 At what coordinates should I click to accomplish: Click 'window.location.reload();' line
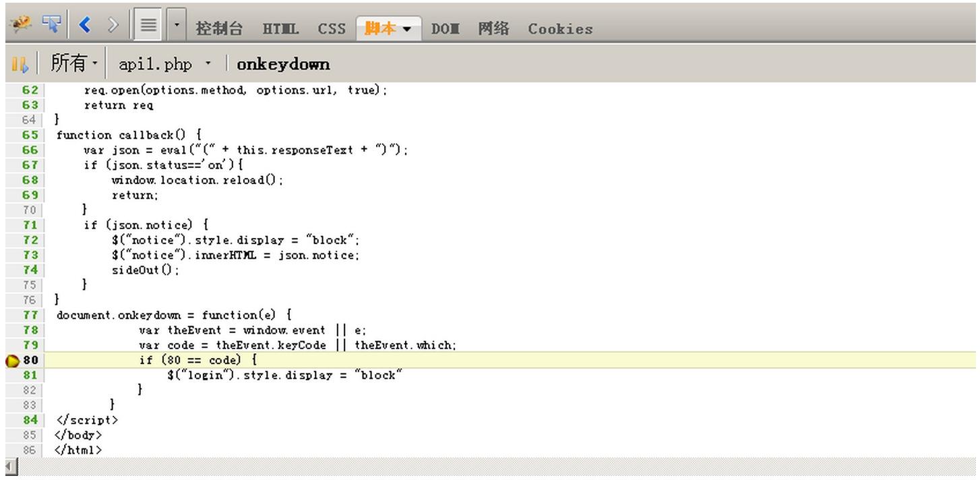[x=197, y=180]
